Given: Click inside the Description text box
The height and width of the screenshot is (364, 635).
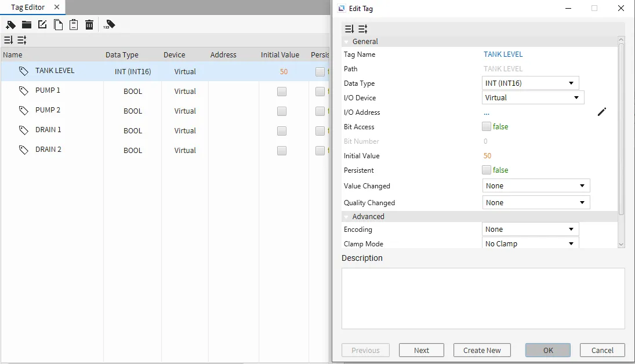Looking at the screenshot, I should [482, 298].
